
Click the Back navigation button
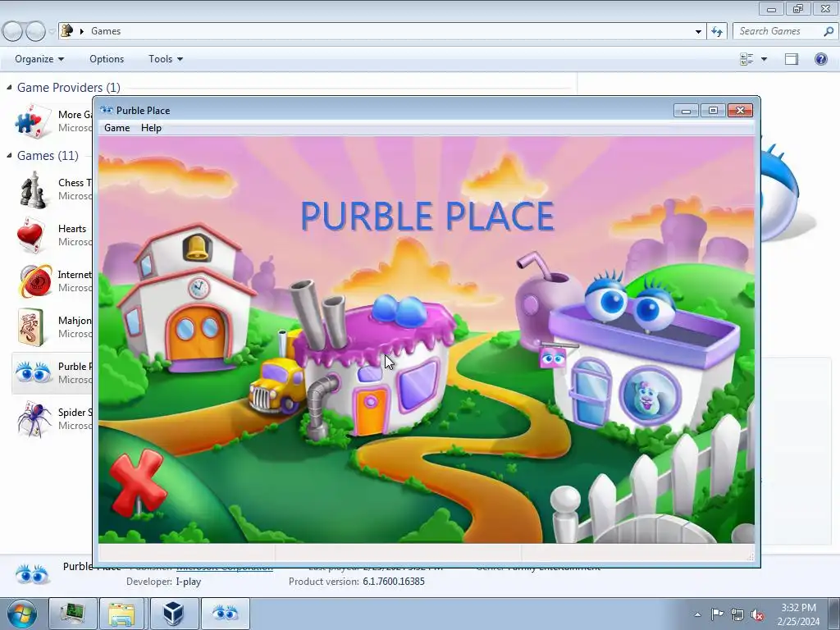point(13,31)
